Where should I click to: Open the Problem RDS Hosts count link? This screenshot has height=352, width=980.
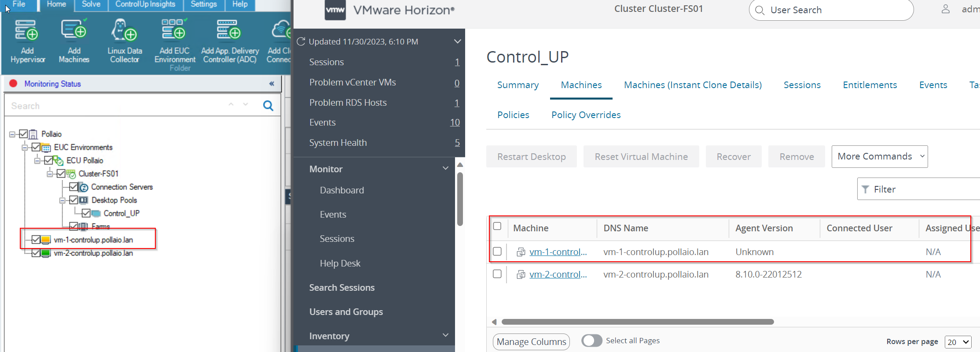(457, 103)
